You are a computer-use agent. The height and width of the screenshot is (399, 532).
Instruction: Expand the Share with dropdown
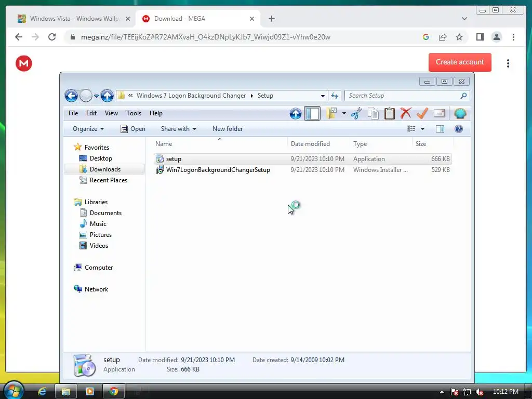click(x=179, y=129)
